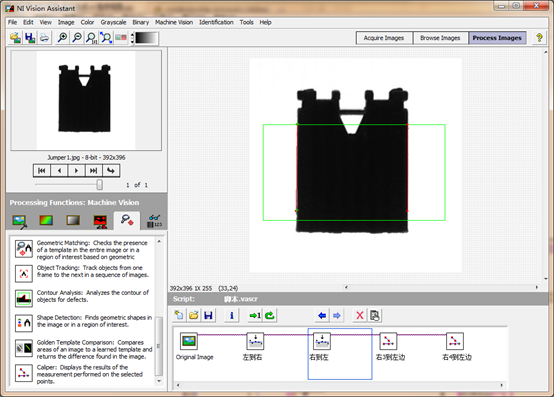Switch to Browse Images mode
Viewport: 554px width, 397px height.
coord(440,38)
